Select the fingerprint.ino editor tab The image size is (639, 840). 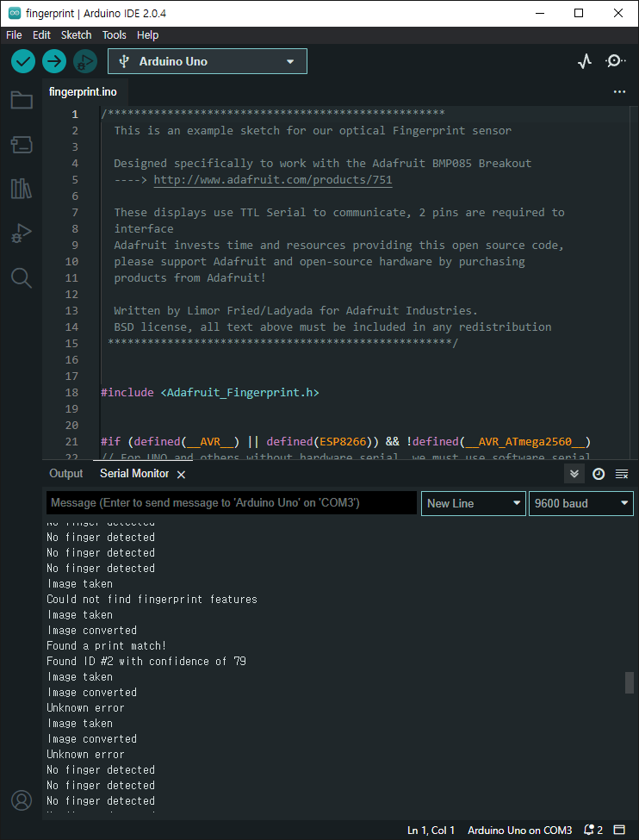(x=83, y=92)
